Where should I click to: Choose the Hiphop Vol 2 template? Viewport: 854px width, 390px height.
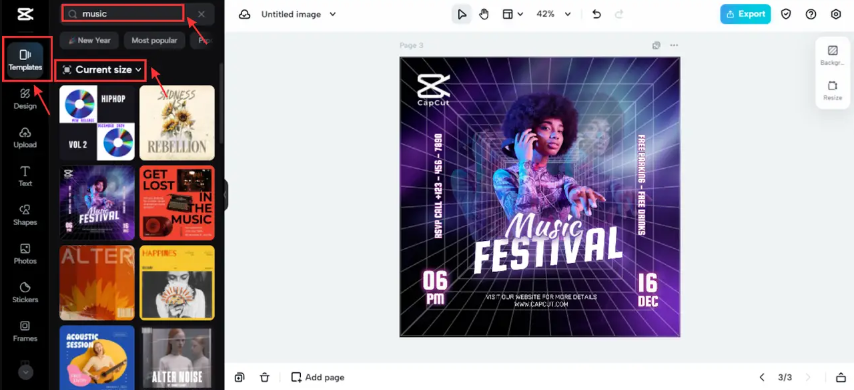97,123
